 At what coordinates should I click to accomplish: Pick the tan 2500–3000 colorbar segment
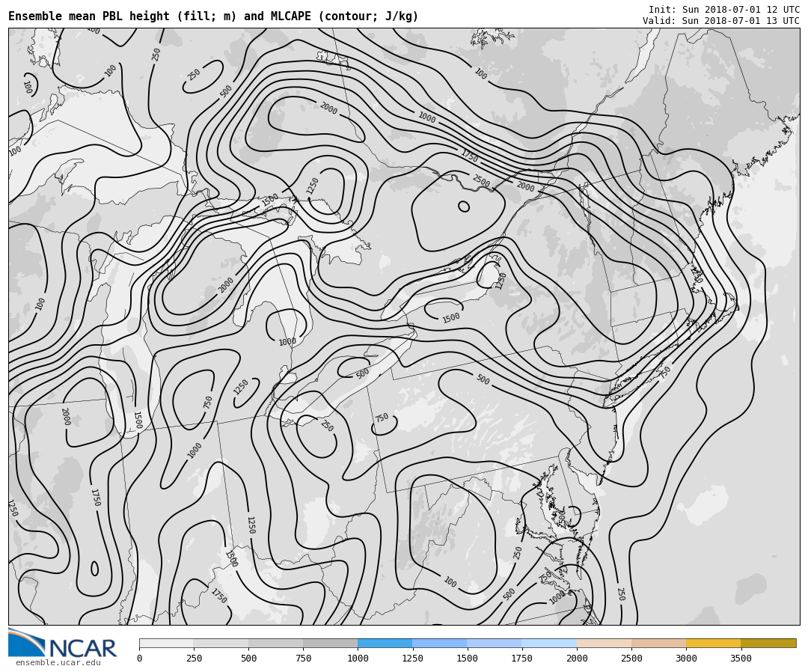pyautogui.click(x=658, y=643)
